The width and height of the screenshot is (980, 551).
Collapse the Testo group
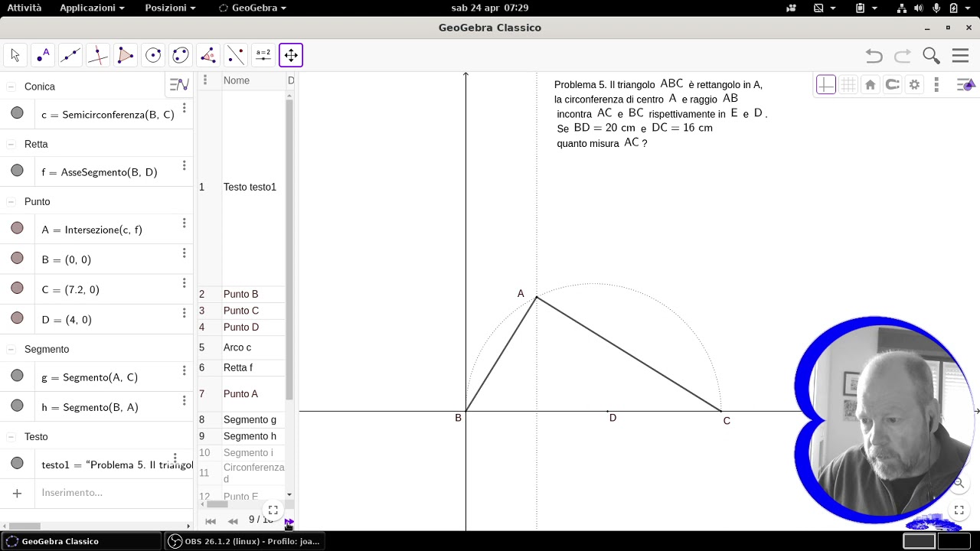[11, 437]
